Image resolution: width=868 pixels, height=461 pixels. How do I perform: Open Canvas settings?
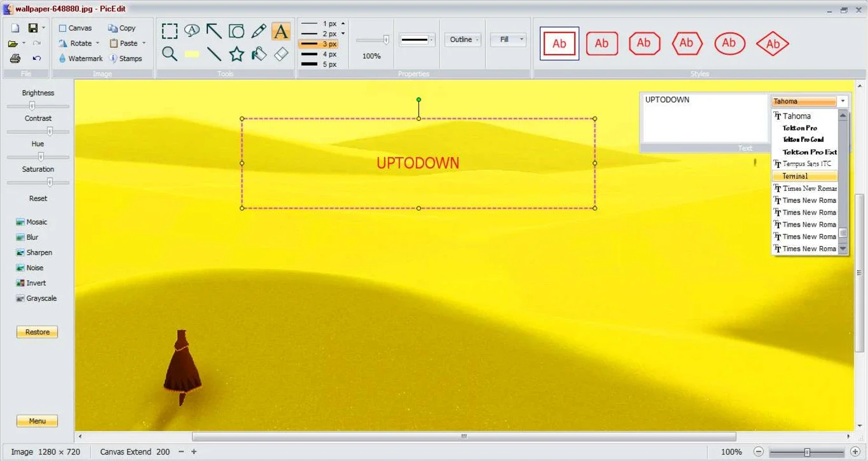click(x=75, y=28)
